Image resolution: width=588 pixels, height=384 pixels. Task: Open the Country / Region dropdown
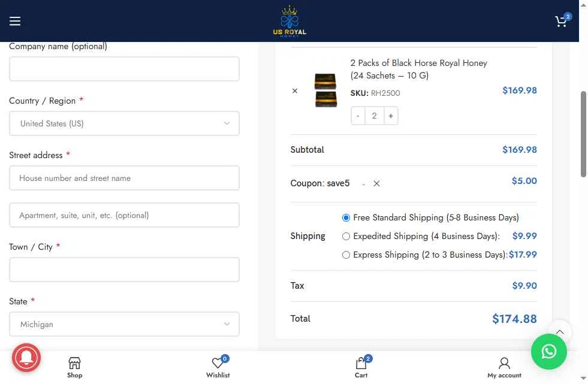(124, 123)
